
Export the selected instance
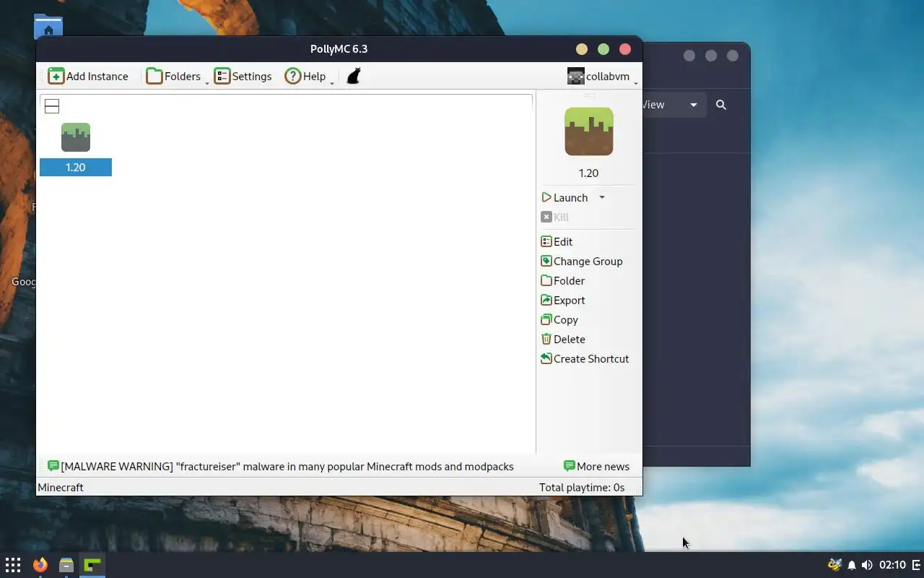point(563,300)
